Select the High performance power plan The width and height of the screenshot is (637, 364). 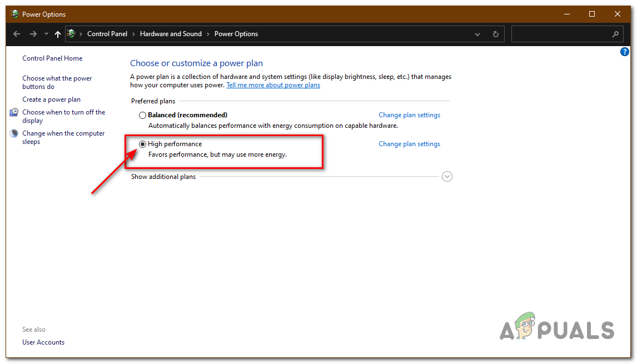click(143, 144)
